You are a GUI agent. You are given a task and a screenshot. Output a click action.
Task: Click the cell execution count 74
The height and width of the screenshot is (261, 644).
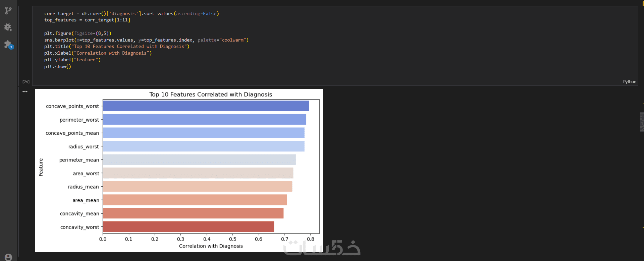[x=26, y=82]
